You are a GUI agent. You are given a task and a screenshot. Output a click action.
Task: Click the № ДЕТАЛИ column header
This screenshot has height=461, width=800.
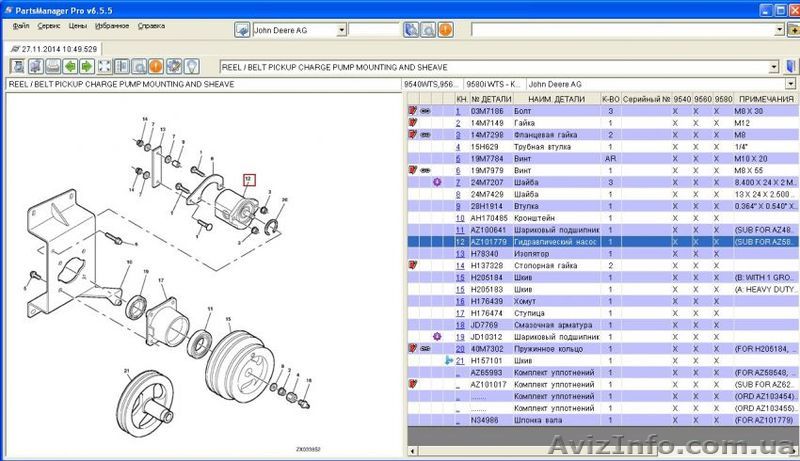[491, 100]
